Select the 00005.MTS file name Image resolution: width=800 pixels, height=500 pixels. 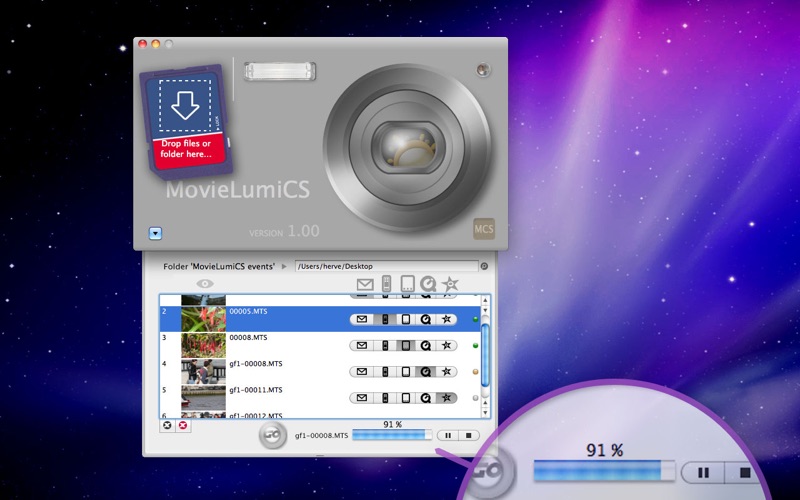(248, 311)
